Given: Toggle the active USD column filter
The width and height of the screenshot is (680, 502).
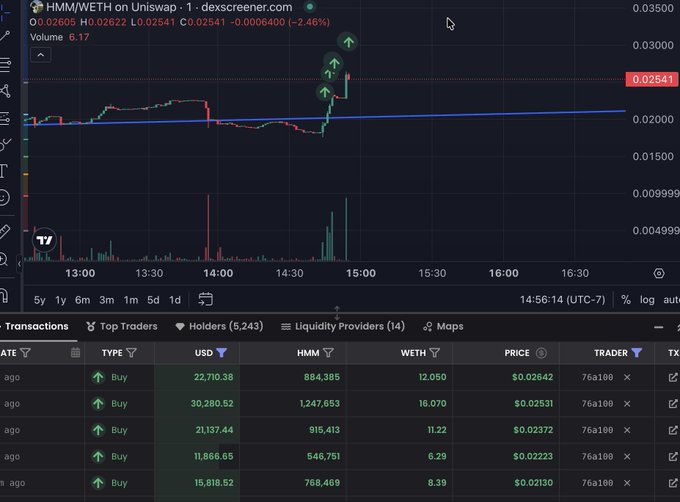Looking at the screenshot, I should (x=222, y=353).
